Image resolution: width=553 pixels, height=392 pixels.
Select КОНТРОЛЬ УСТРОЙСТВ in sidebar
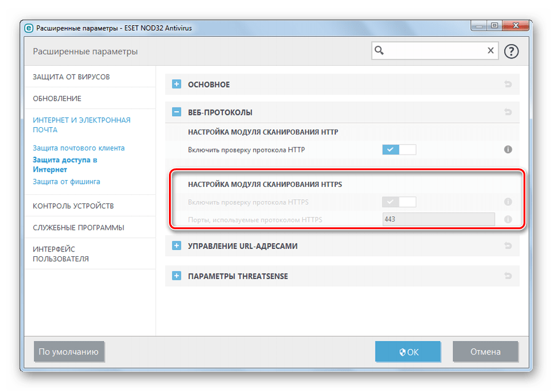73,206
